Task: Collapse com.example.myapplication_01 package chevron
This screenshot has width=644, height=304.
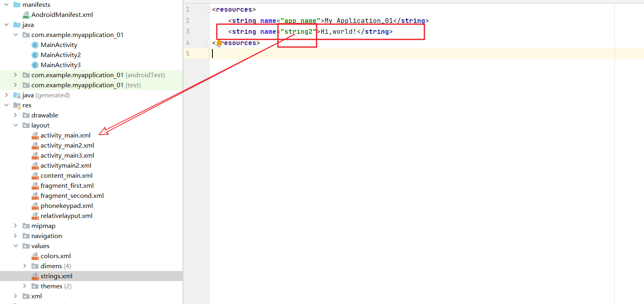Action: click(x=16, y=35)
